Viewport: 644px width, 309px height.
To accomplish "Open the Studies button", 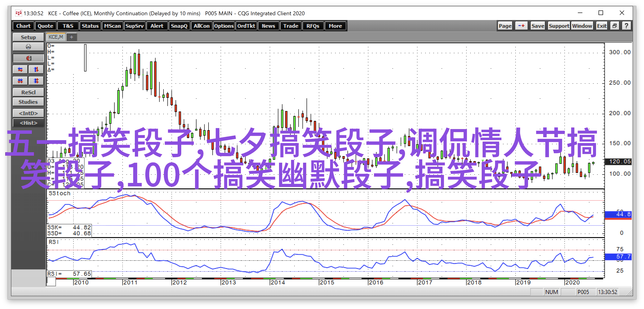I will point(28,102).
